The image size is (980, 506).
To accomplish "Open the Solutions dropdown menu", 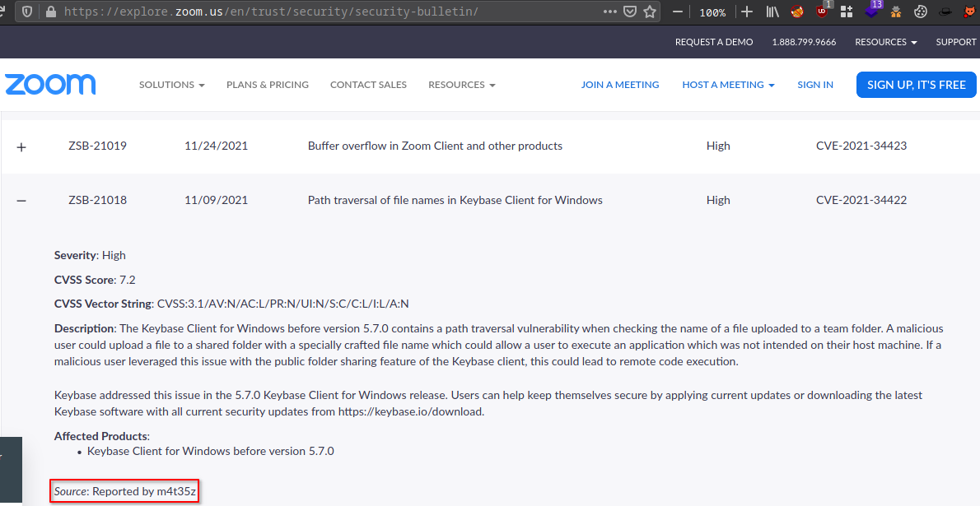I will coord(171,85).
